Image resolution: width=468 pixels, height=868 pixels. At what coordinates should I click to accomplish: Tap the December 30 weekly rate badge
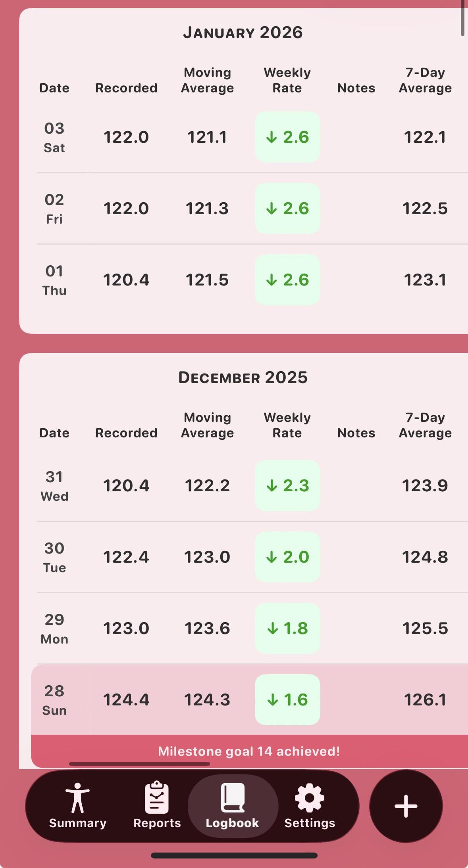(287, 557)
